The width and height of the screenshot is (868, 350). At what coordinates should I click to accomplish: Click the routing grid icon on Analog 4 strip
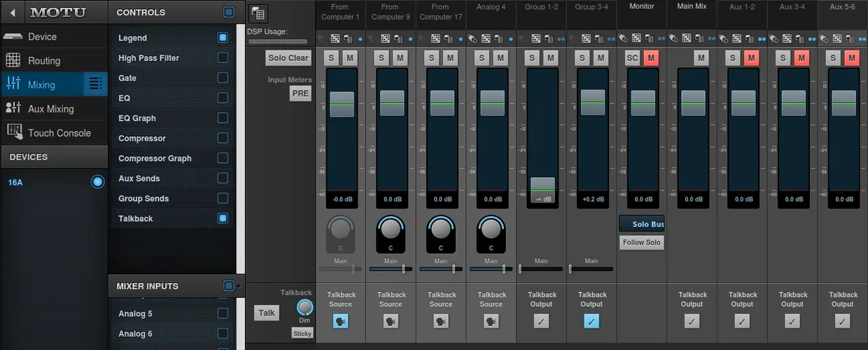(486, 39)
